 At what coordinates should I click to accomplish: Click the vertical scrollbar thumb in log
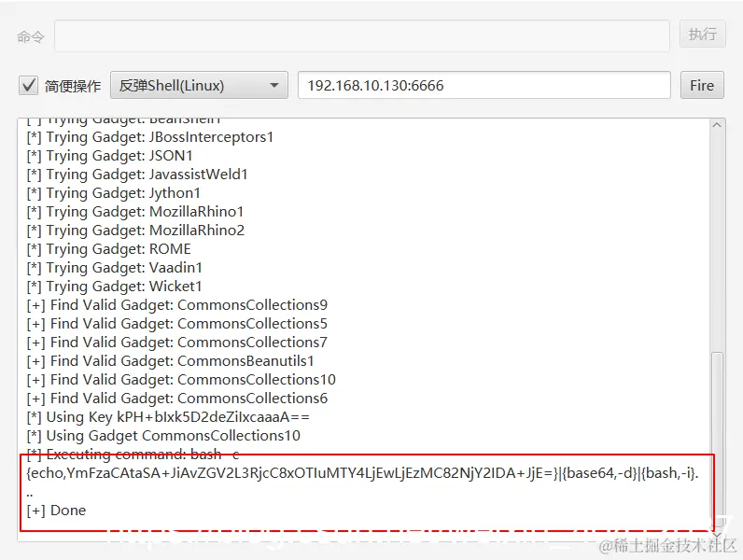pos(718,439)
